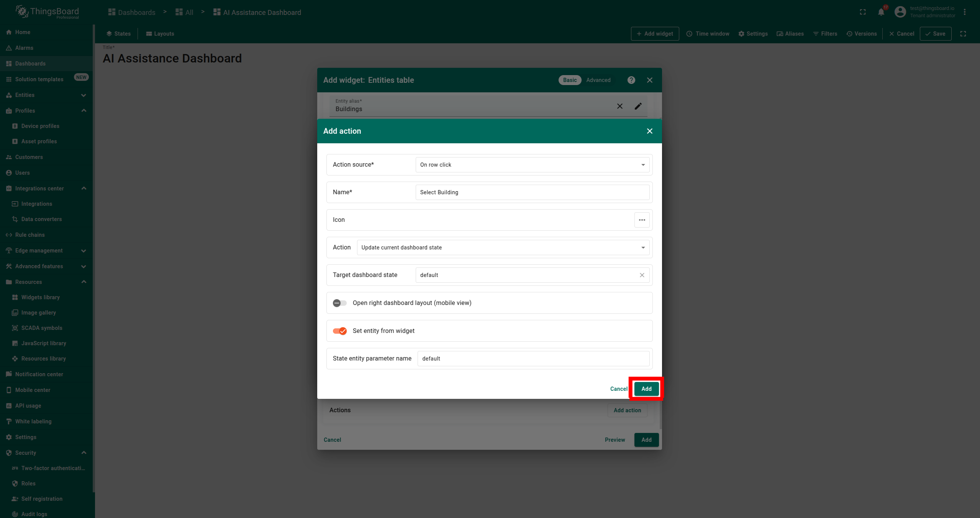980x518 pixels.
Task: Open icon picker with ellipsis button
Action: point(642,220)
